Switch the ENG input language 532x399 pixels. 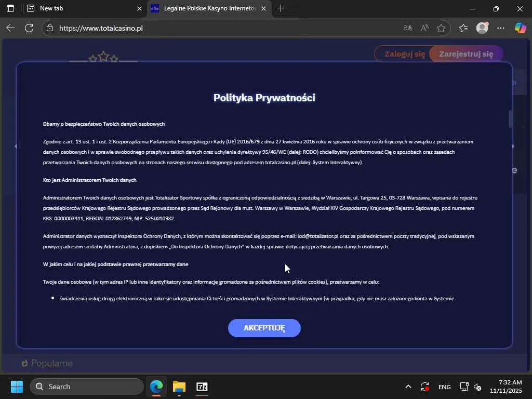point(445,387)
